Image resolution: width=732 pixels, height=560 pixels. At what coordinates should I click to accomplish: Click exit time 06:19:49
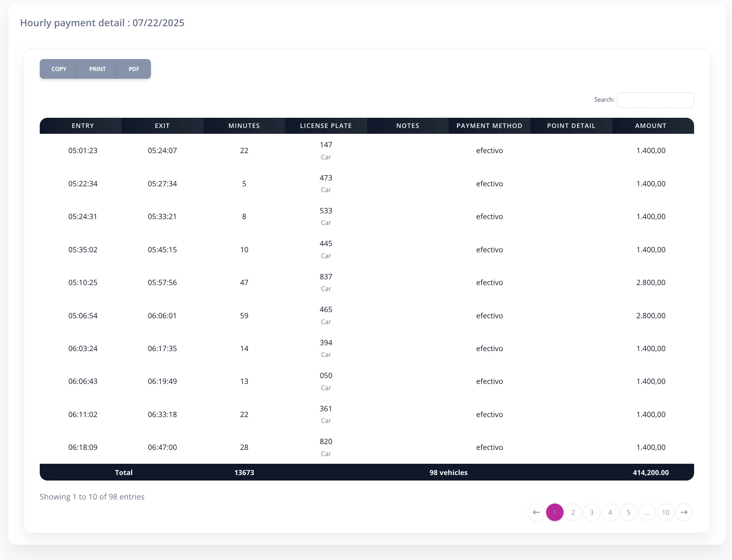162,381
